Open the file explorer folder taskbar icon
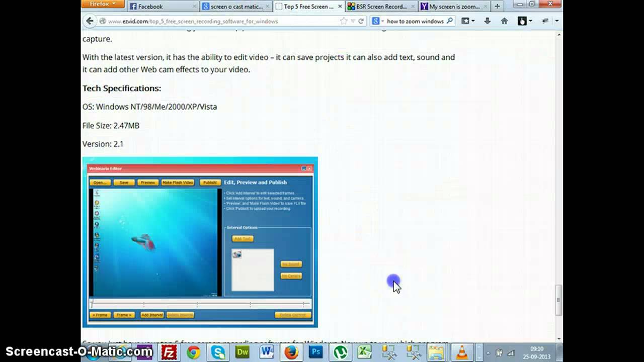This screenshot has width=644, height=362. [x=437, y=352]
